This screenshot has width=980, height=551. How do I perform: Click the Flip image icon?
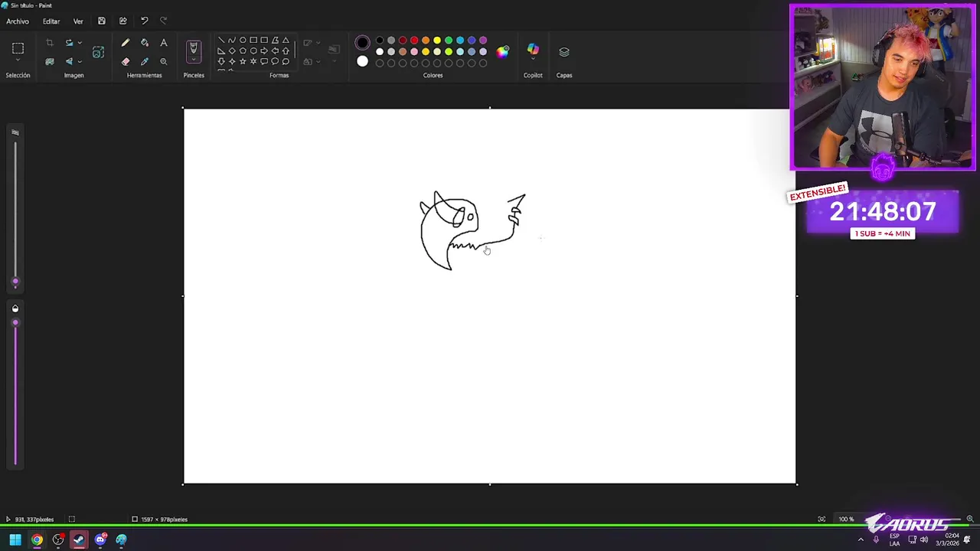pos(69,61)
